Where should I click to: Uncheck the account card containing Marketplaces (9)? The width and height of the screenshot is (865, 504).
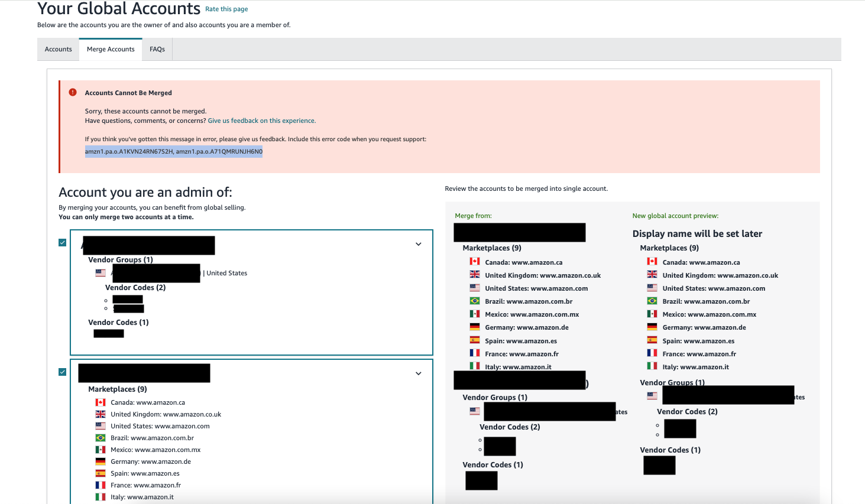coord(63,372)
